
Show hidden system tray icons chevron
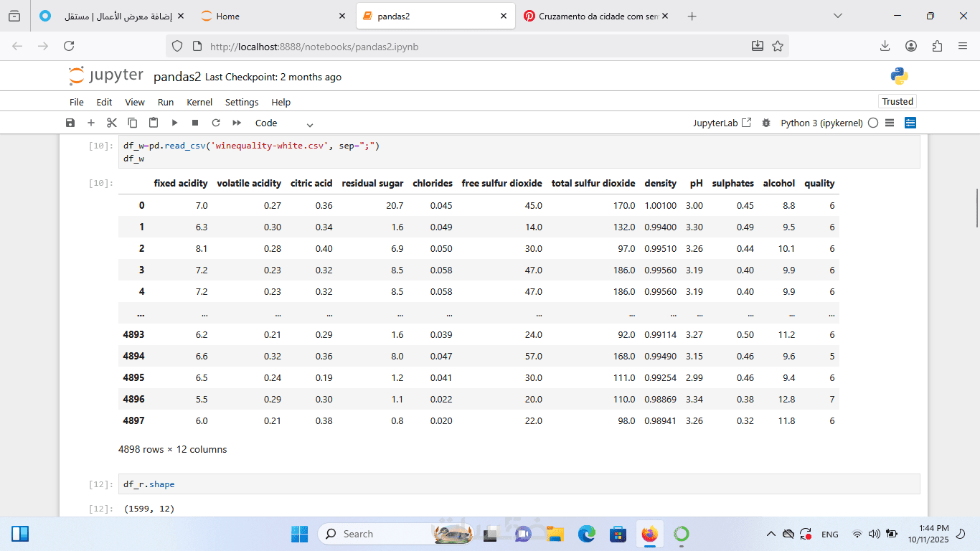[x=771, y=534]
